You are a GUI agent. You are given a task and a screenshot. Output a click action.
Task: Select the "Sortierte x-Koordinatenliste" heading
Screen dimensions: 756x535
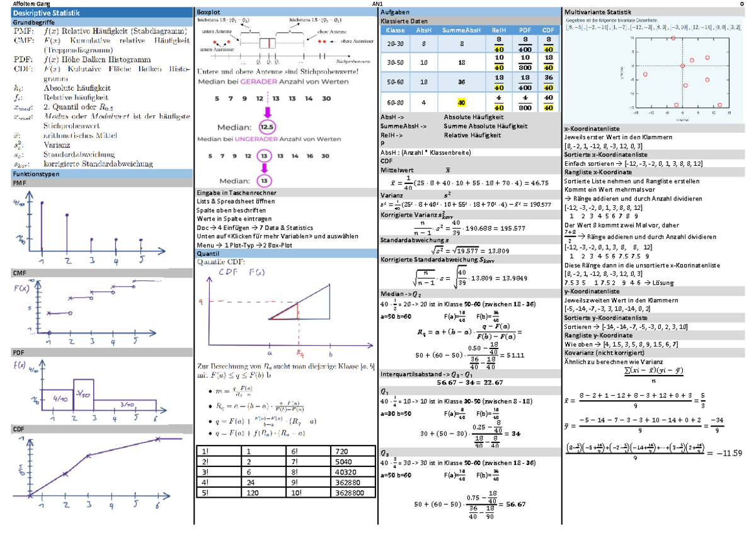pyautogui.click(x=606, y=154)
